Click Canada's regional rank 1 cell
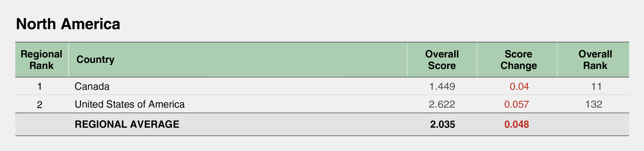The height and width of the screenshot is (151, 644). click(x=39, y=87)
